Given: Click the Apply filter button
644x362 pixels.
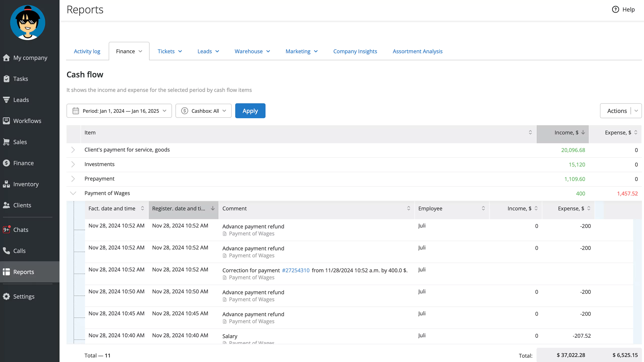Looking at the screenshot, I should [250, 111].
